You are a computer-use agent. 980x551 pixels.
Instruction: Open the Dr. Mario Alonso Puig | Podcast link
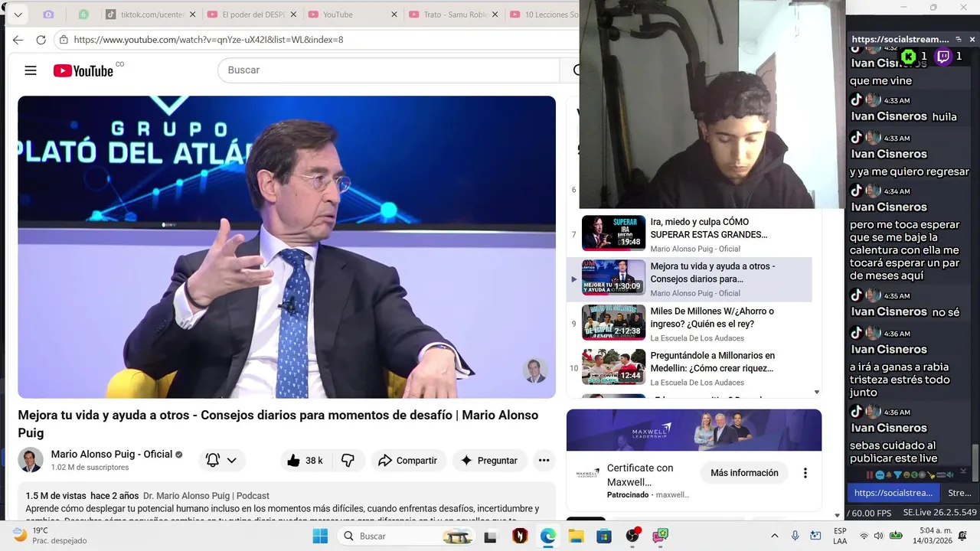pos(206,496)
